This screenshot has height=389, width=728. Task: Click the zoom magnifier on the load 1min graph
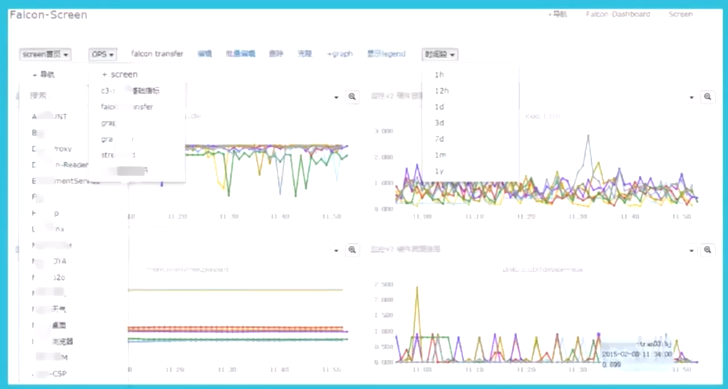(707, 97)
